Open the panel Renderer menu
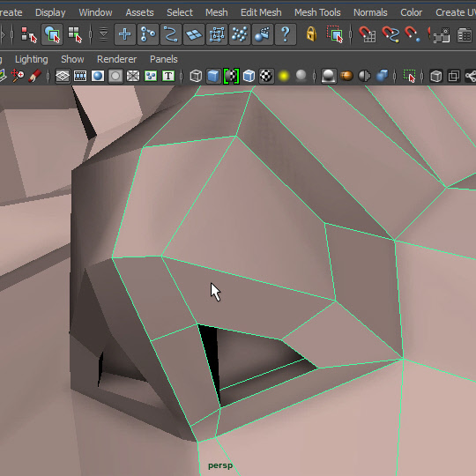476x476 pixels. pos(117,59)
